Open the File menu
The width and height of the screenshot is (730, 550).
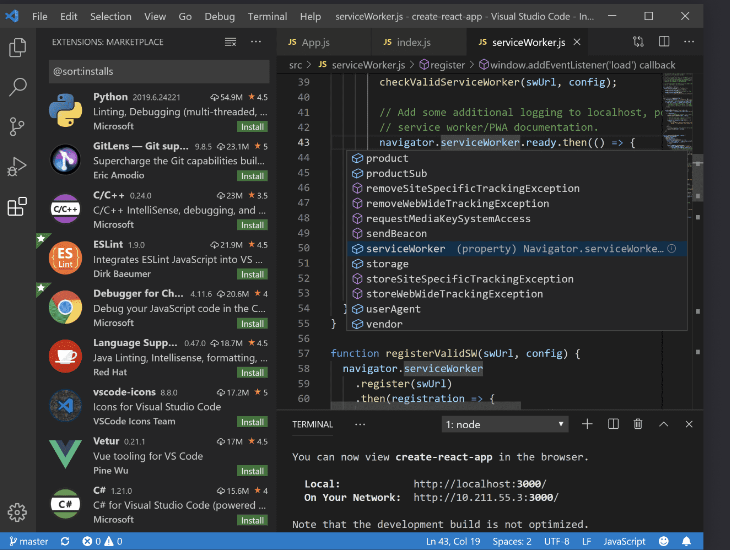point(40,16)
